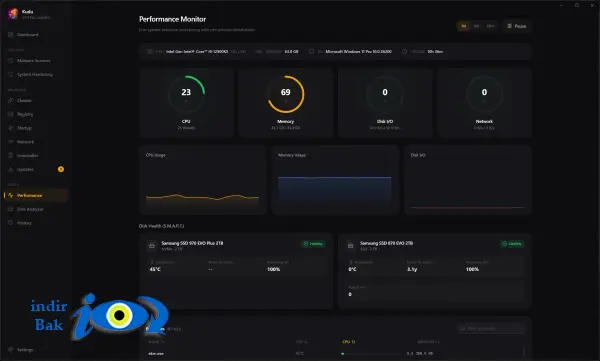600x361 pixels.
Task: Click the Samsung SSD 870 EVO 2TB title
Action: (386, 243)
